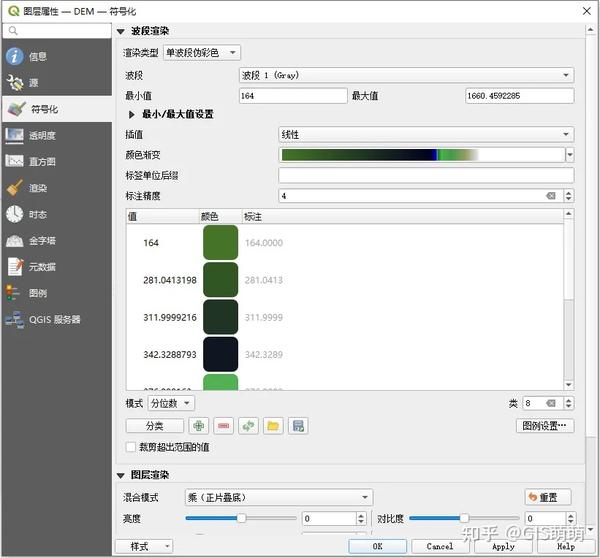Open the 信息 (Information) tab
The image size is (600, 558).
click(x=57, y=57)
